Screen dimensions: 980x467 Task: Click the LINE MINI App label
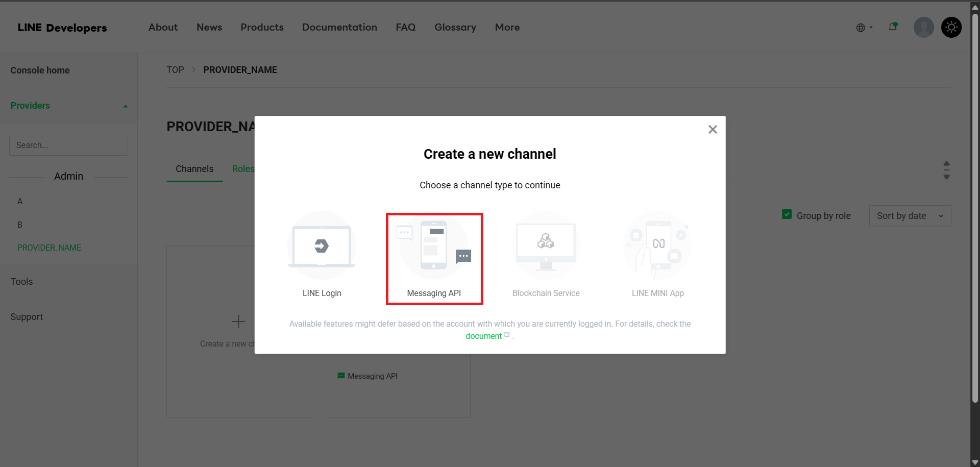657,293
